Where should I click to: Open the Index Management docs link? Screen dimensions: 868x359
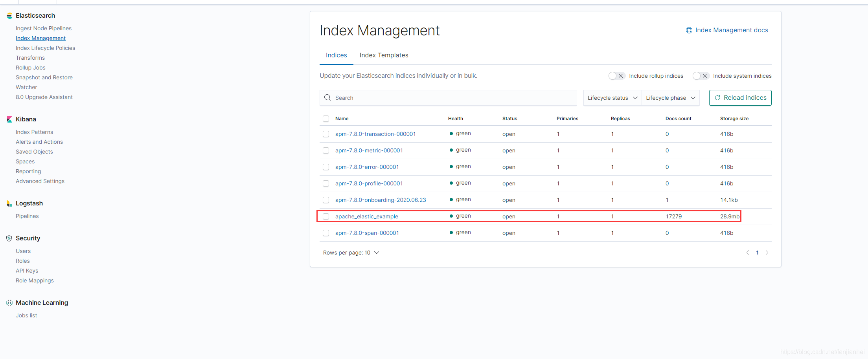click(x=732, y=30)
